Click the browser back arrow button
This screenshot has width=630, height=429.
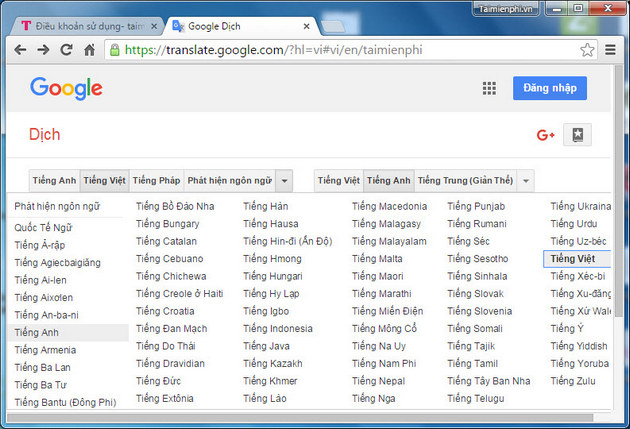(19, 49)
